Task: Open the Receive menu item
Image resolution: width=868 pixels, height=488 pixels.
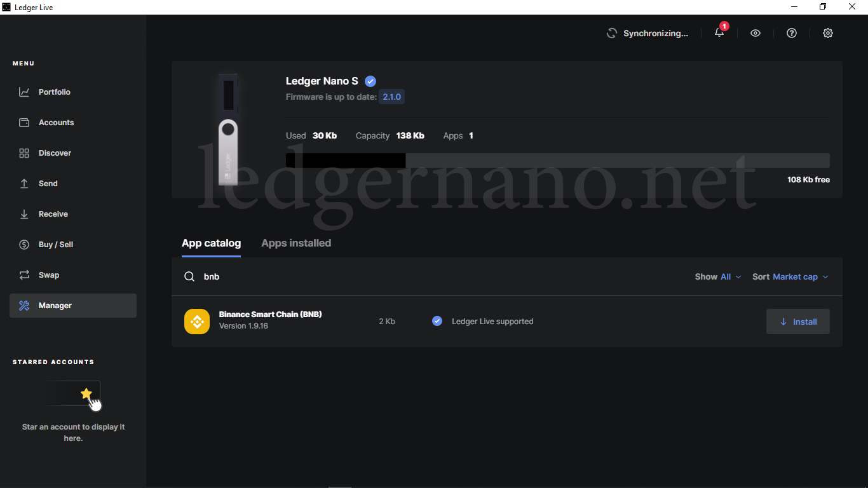Action: pyautogui.click(x=73, y=214)
